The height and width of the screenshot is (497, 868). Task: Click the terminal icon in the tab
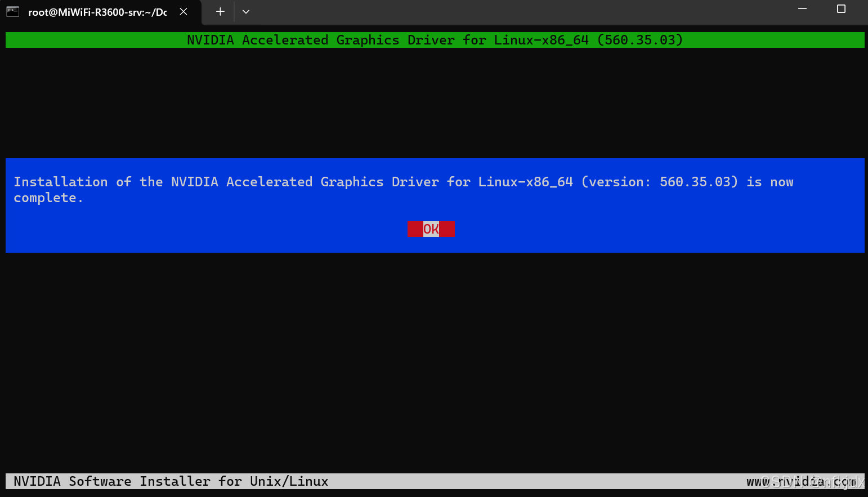pyautogui.click(x=13, y=12)
